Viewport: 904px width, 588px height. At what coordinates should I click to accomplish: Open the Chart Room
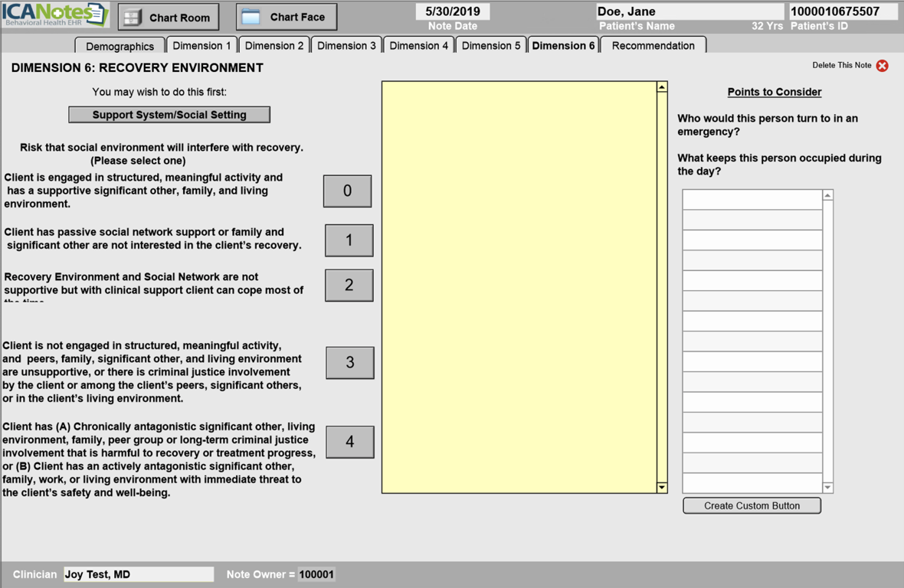(x=169, y=17)
